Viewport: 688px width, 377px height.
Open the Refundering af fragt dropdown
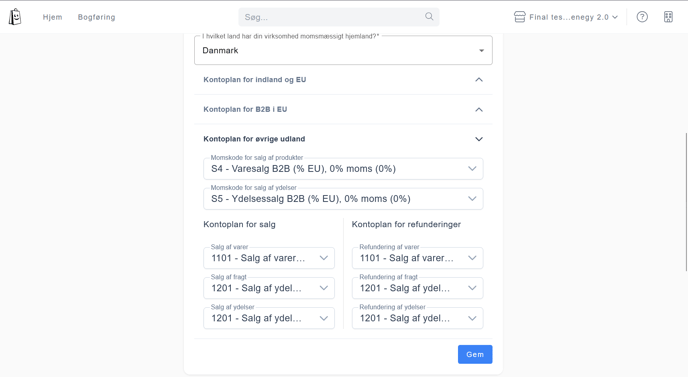417,288
